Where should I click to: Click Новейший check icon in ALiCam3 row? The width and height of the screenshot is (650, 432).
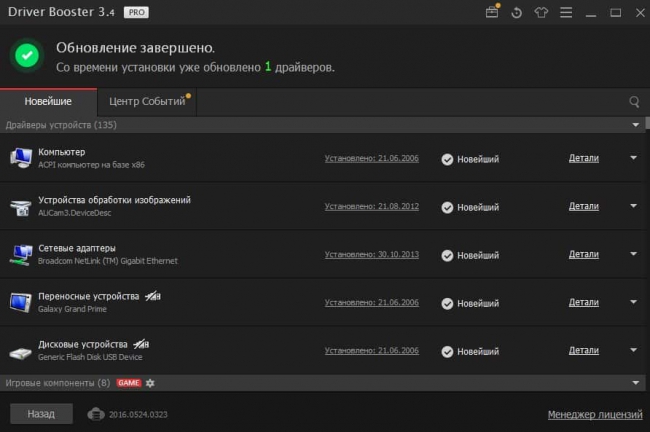(447, 207)
